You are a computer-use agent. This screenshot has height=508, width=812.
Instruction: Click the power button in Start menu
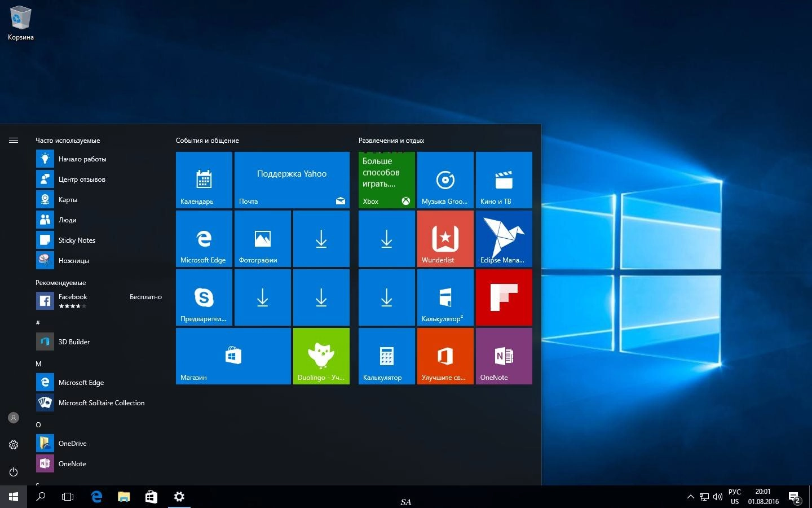coord(14,472)
